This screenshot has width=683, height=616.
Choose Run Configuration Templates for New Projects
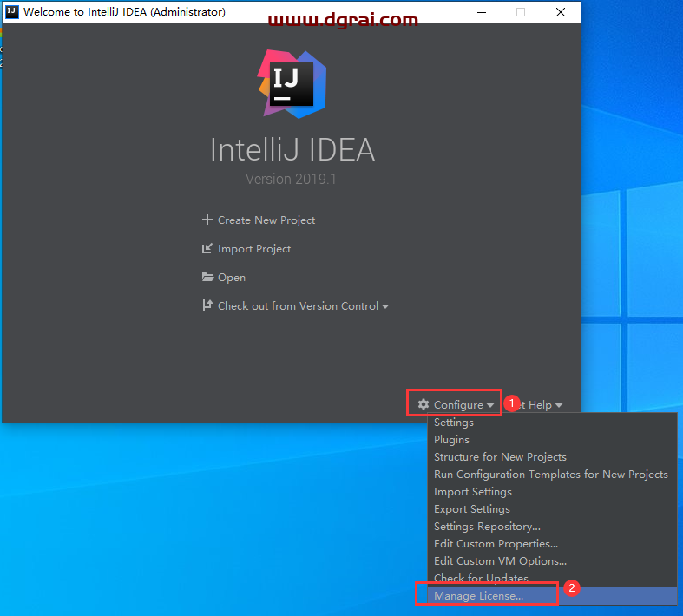click(552, 475)
